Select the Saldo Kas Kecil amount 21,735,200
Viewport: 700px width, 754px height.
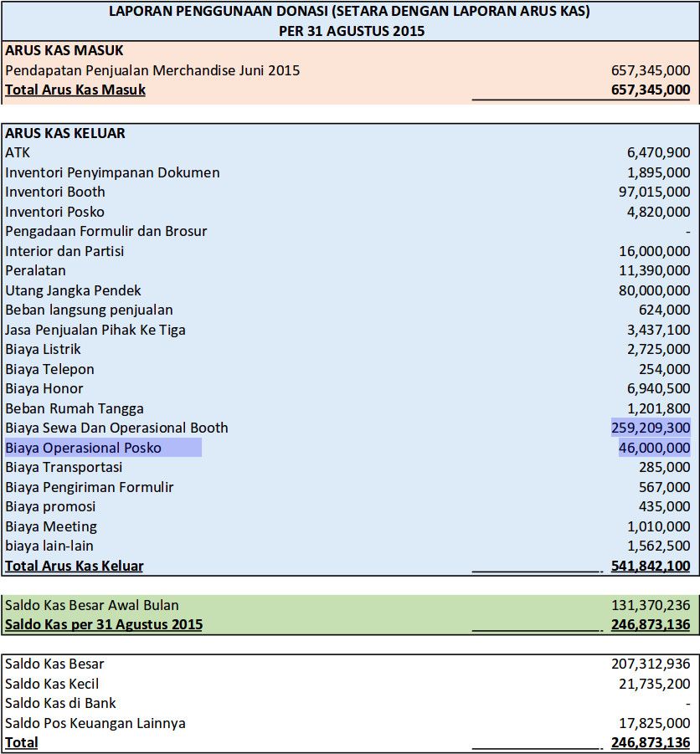pos(654,684)
